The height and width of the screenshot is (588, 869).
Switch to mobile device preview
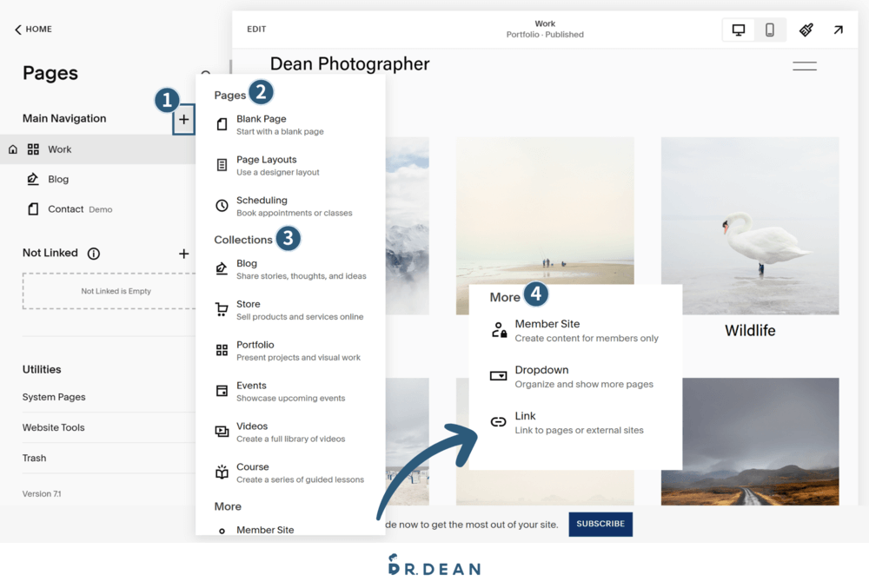(770, 30)
